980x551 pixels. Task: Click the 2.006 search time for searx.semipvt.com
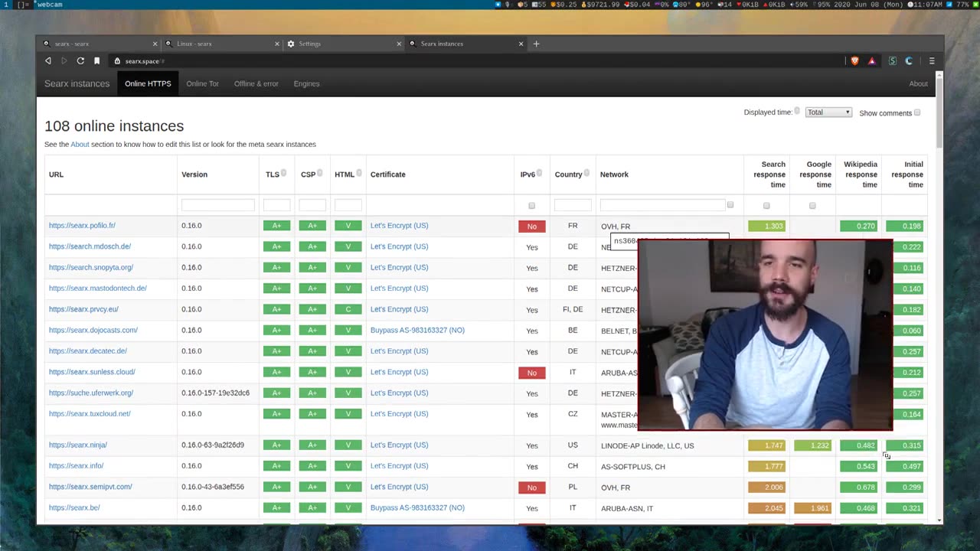766,487
